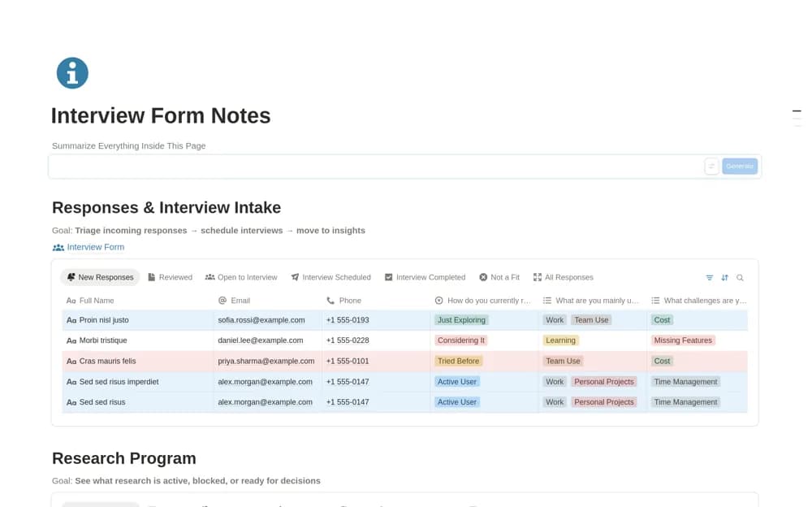812x507 pixels.
Task: Open the Interview Form link
Action: click(96, 247)
